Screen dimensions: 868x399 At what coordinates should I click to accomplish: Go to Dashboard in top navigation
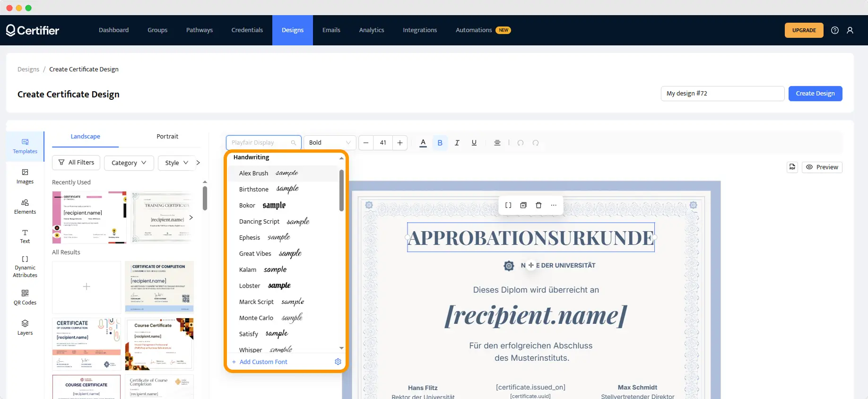pyautogui.click(x=113, y=30)
